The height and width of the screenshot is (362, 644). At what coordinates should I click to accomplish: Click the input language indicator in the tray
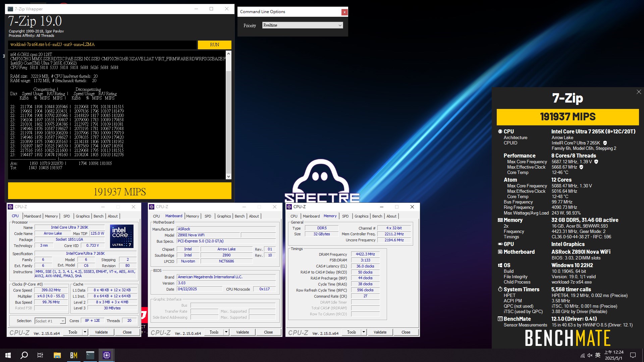598,355
